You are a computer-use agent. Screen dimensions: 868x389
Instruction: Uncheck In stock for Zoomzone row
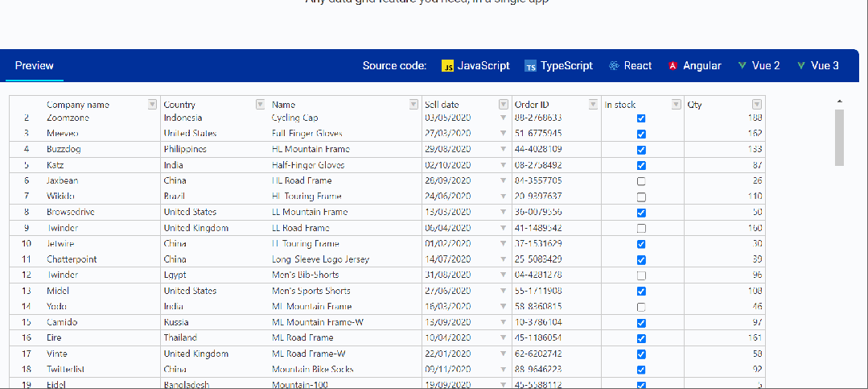(x=641, y=118)
